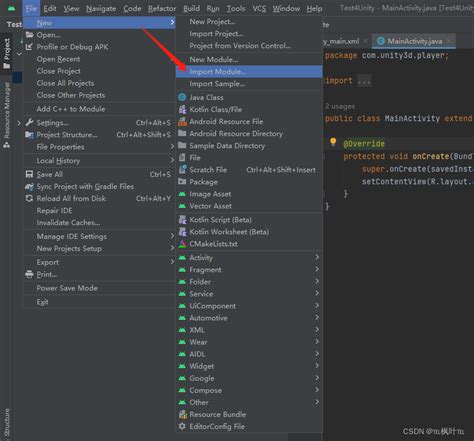Switch to MainActivity.java tab
Viewport: 474px width, 441px height.
click(415, 41)
